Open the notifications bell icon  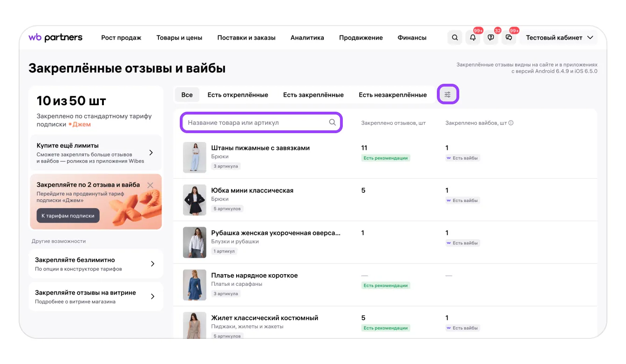click(473, 38)
